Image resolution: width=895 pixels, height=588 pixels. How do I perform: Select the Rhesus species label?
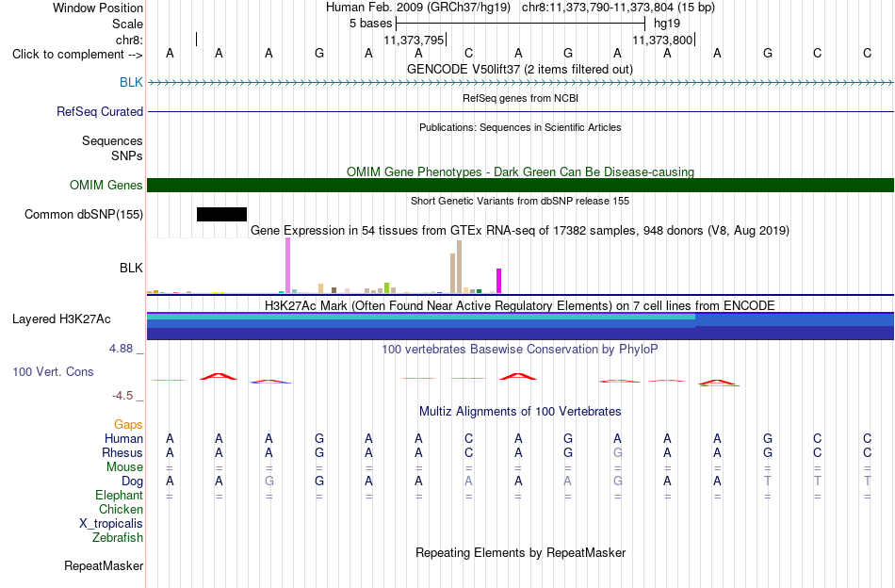point(122,452)
